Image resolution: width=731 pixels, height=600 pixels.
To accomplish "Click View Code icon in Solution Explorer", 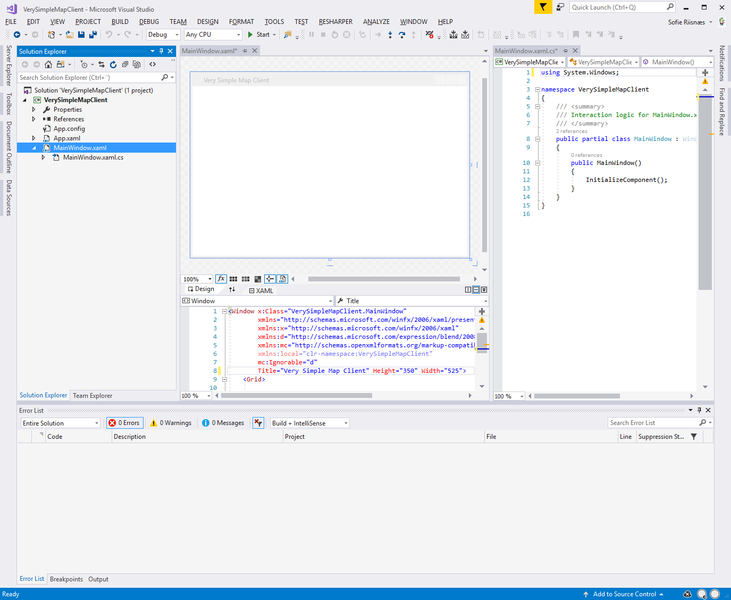I will (x=152, y=64).
